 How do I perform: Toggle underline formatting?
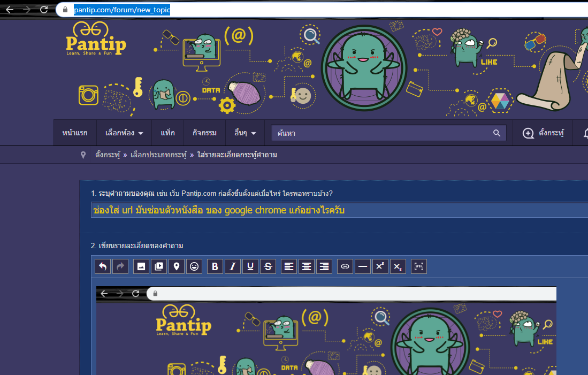pos(250,266)
